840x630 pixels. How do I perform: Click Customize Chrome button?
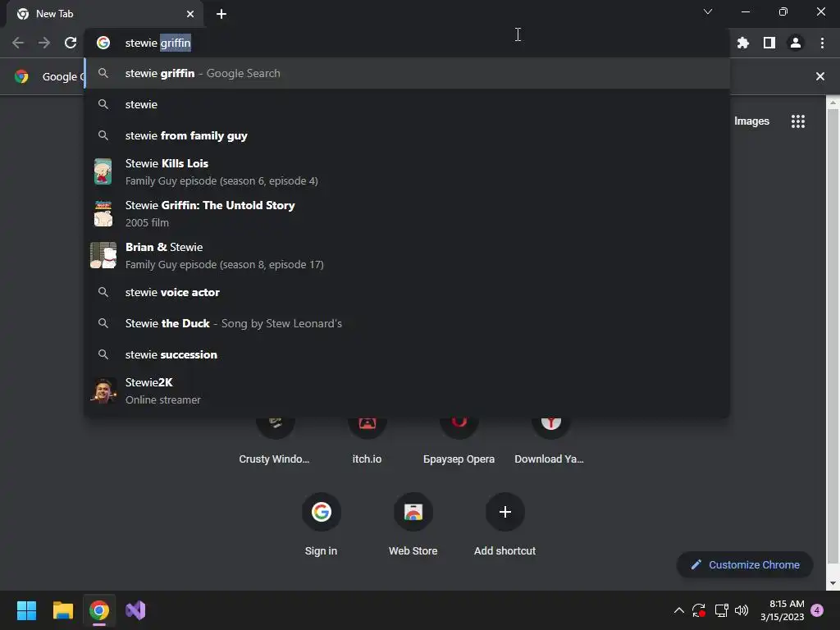745,564
